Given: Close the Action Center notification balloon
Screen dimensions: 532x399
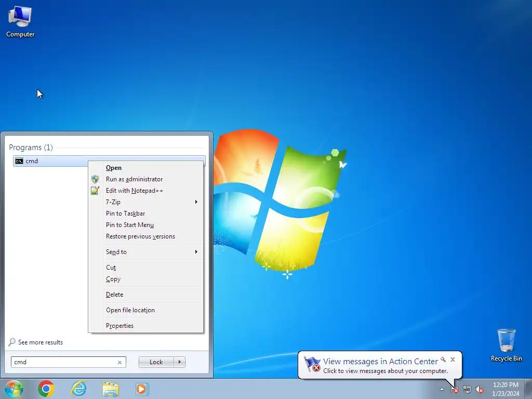Looking at the screenshot, I should pos(453,360).
